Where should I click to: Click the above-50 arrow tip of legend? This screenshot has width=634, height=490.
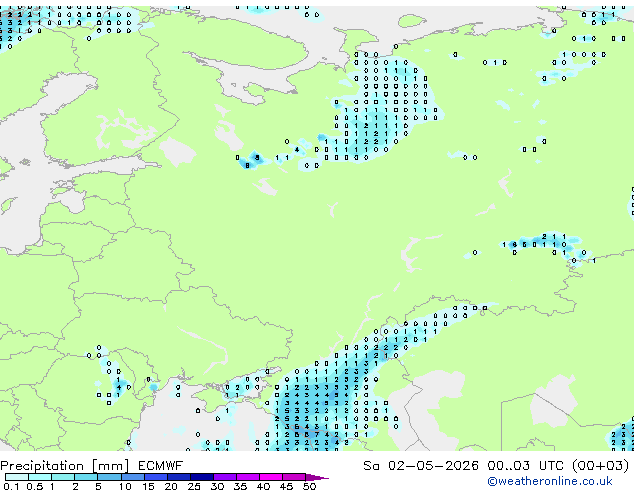[x=317, y=477]
